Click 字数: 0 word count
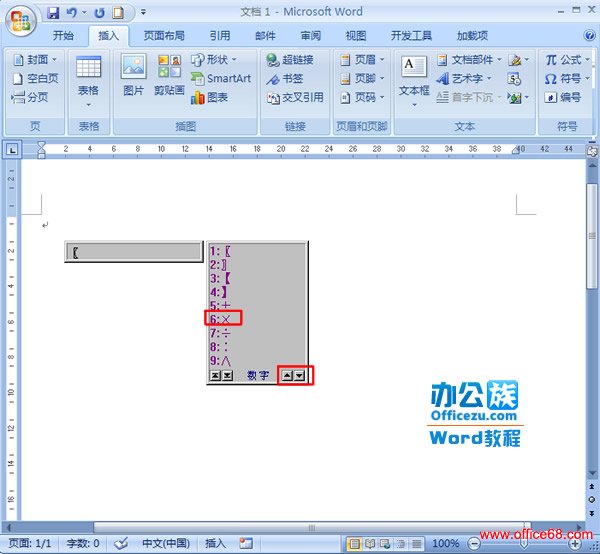600x554 pixels. click(83, 543)
